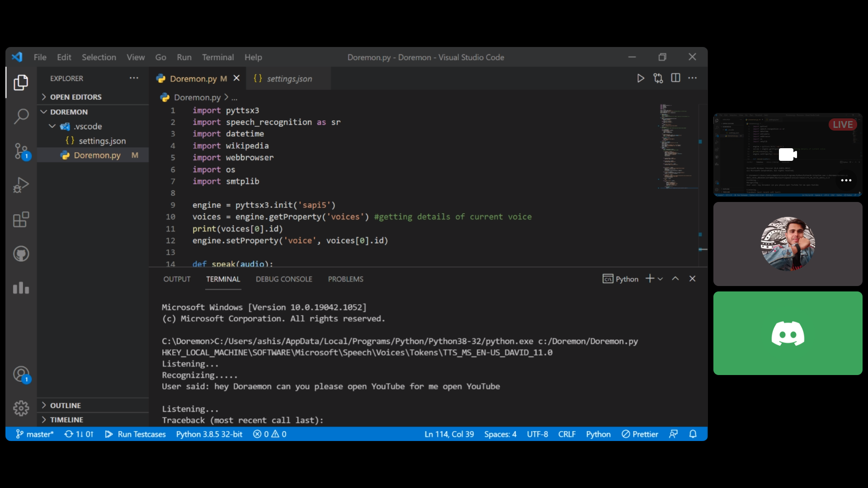
Task: Open Run and Debug view
Action: pos(21,185)
